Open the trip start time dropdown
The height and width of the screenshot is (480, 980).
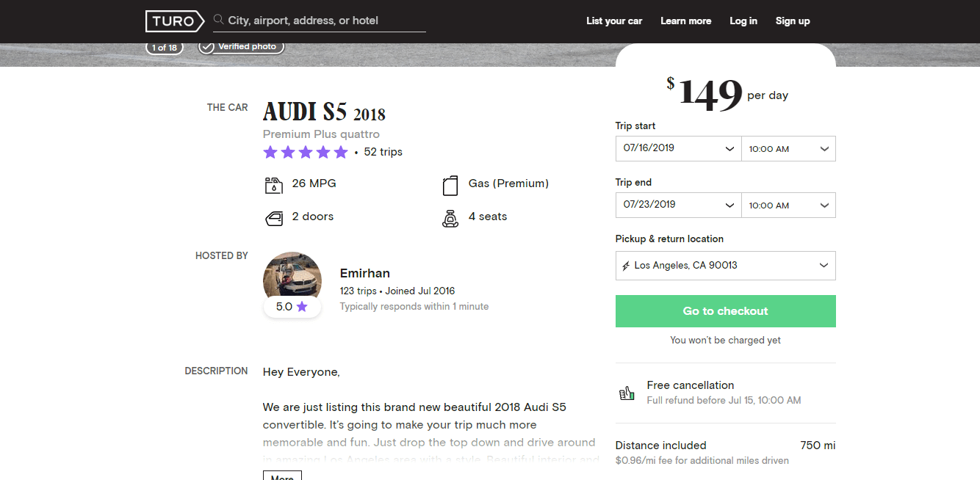pos(788,148)
